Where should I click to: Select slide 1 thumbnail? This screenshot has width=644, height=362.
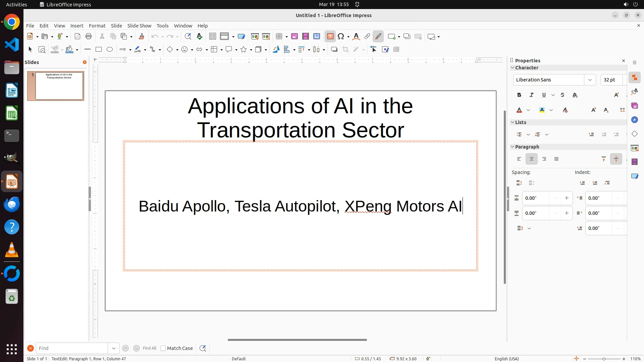(x=59, y=86)
